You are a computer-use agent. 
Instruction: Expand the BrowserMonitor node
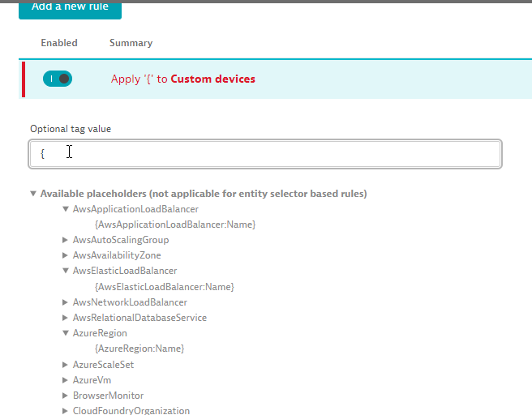click(x=66, y=396)
